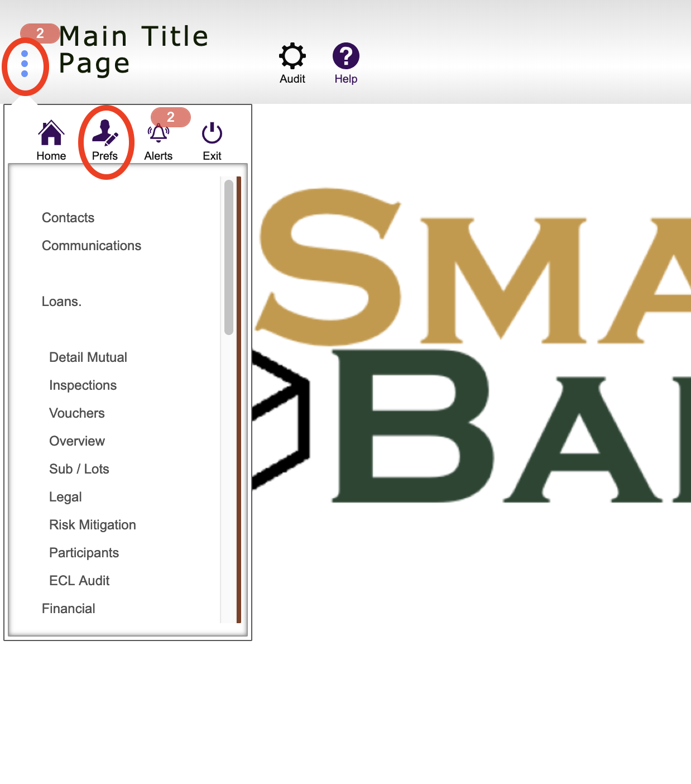The image size is (691, 784).
Task: Click the Exit power icon
Action: (x=212, y=133)
